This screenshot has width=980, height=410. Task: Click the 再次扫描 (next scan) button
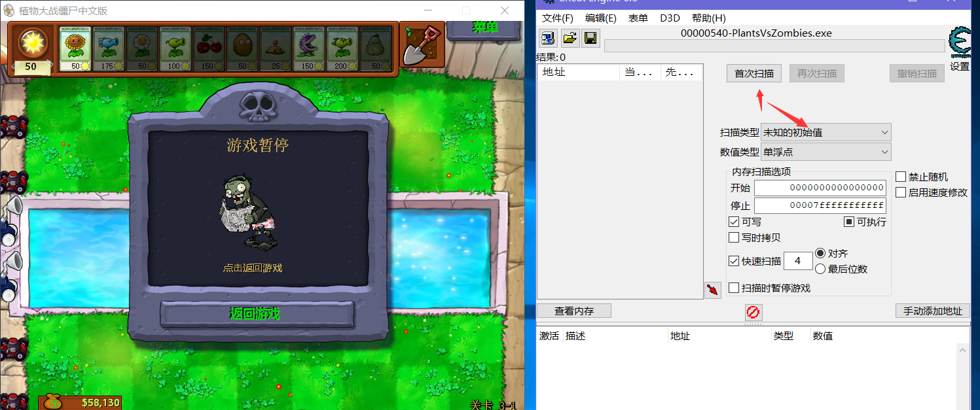pos(817,73)
